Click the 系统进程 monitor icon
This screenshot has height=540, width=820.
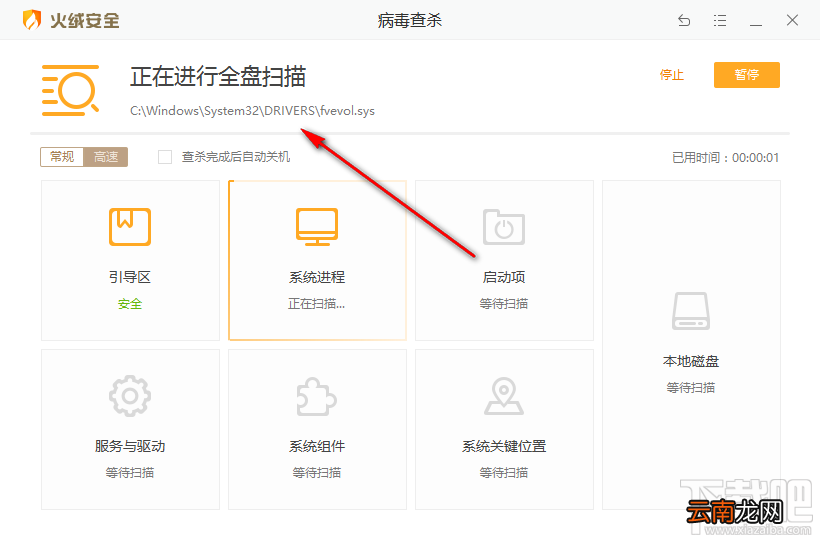click(317, 226)
